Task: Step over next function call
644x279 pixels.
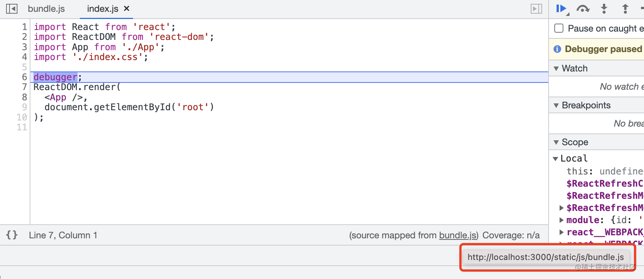Action: (583, 8)
